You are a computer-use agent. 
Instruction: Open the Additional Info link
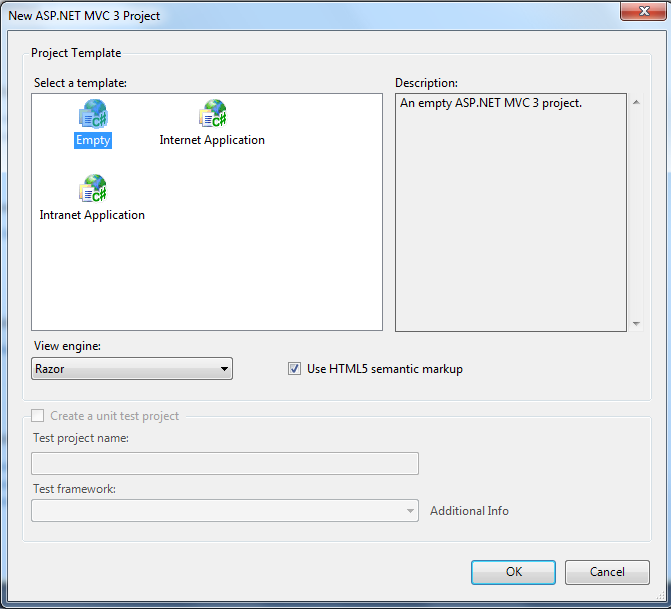[469, 511]
